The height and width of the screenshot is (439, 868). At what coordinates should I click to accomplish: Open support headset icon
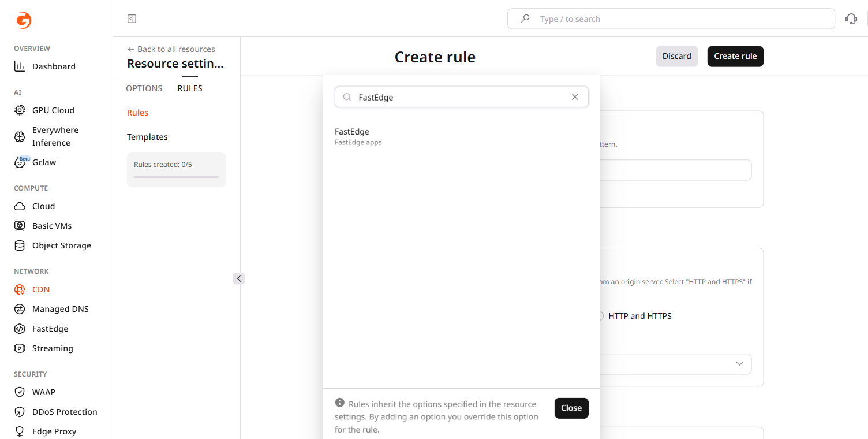coord(851,19)
